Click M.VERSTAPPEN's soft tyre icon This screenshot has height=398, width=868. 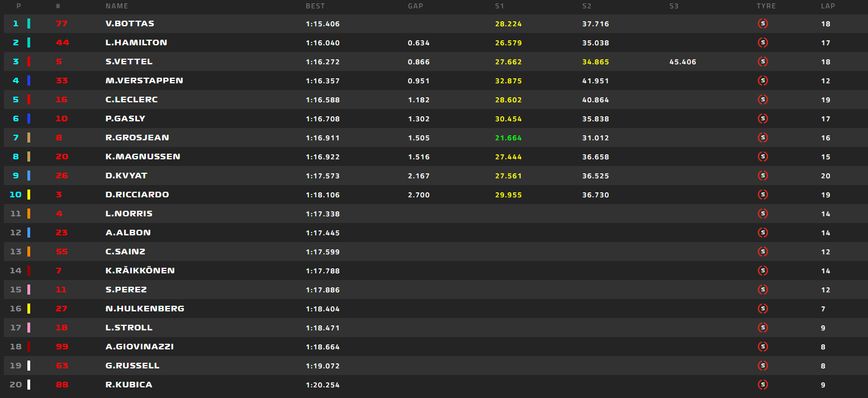[763, 80]
